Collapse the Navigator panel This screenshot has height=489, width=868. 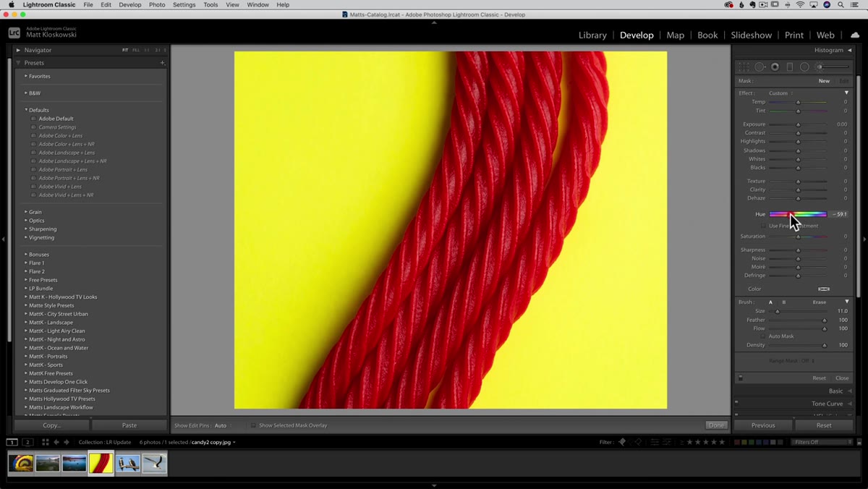[18, 50]
